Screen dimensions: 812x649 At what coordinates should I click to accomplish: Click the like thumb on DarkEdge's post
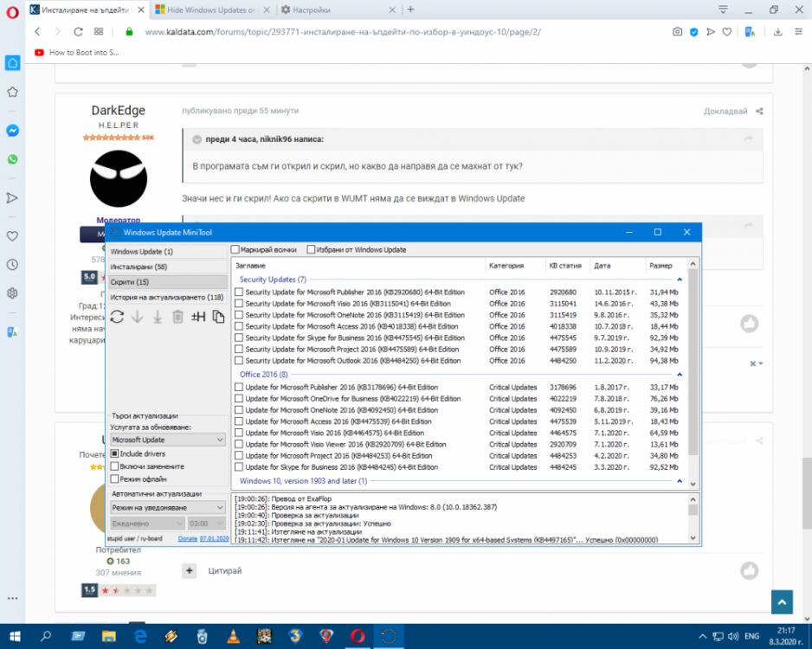(x=750, y=324)
